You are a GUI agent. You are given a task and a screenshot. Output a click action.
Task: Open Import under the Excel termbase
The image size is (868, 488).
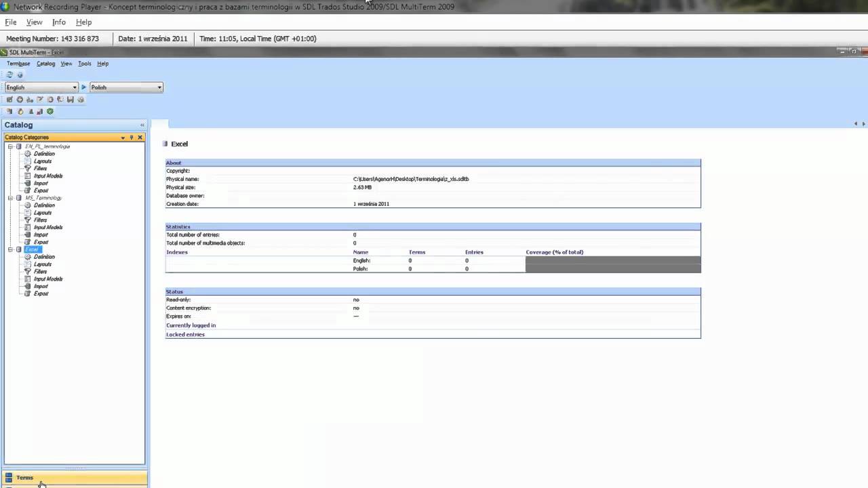41,287
